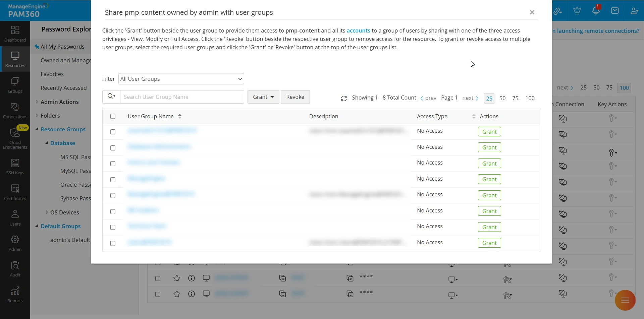Viewport: 644px width, 319px height.
Task: Go to the Certificates section
Action: click(15, 192)
